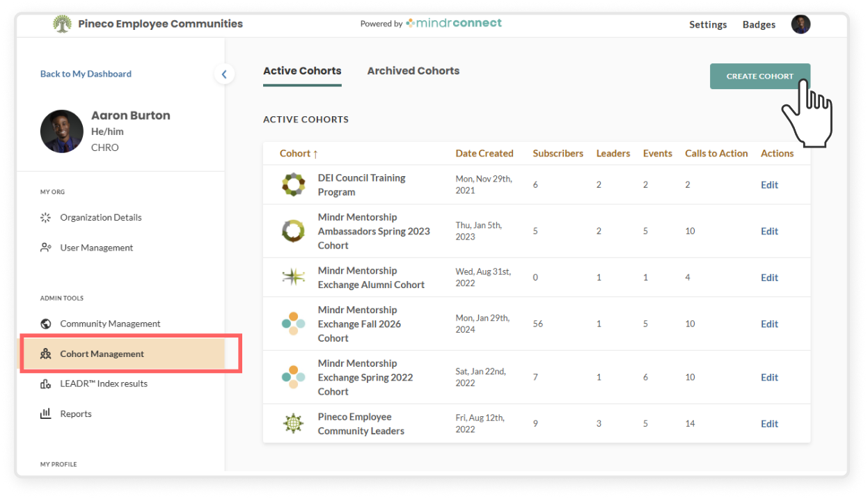Click calls to action value 14

pyautogui.click(x=690, y=423)
